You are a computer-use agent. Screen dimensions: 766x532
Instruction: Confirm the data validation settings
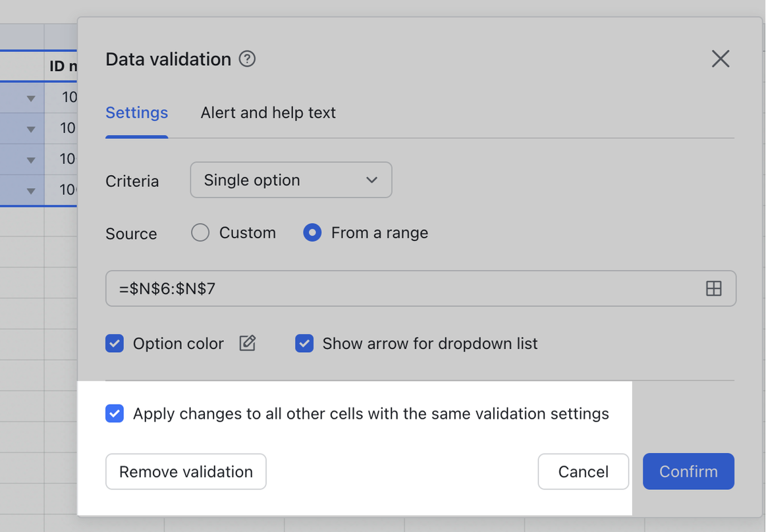(688, 471)
